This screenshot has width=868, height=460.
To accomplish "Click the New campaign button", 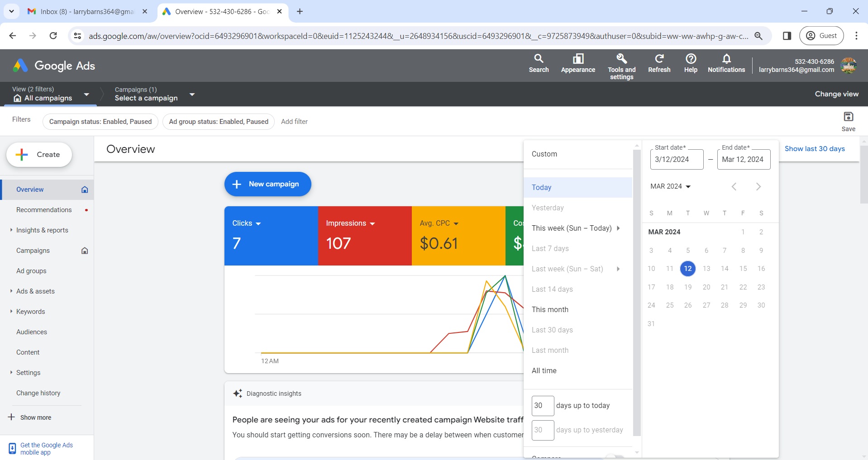I will coord(268,184).
